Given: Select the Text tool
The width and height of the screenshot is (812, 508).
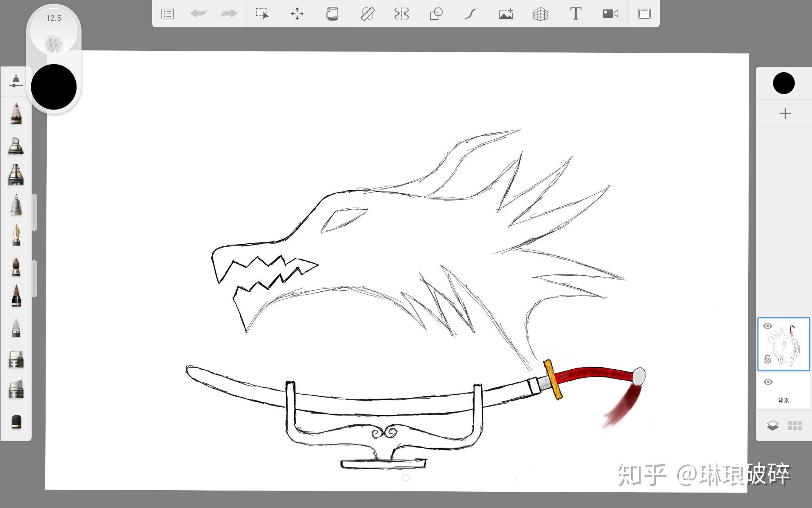Looking at the screenshot, I should pyautogui.click(x=575, y=14).
